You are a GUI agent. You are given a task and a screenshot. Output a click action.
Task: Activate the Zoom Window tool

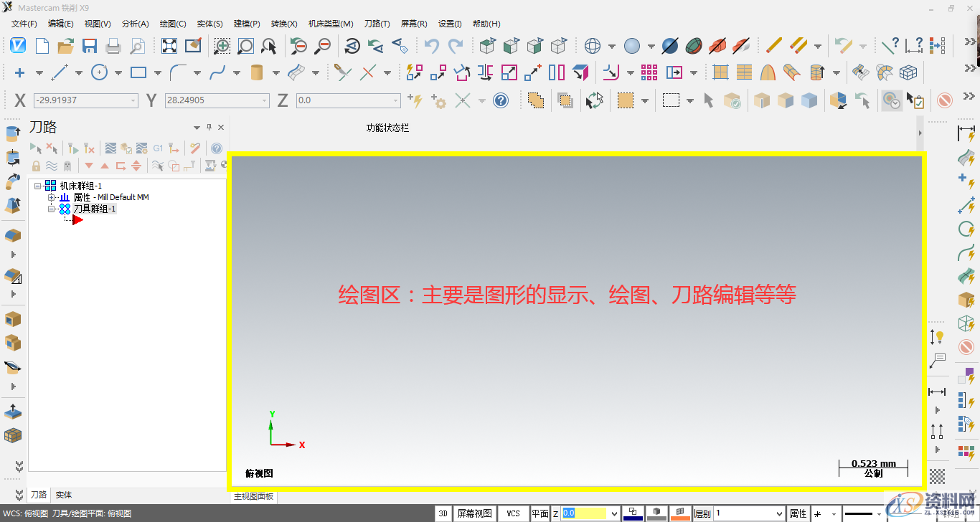pos(222,45)
